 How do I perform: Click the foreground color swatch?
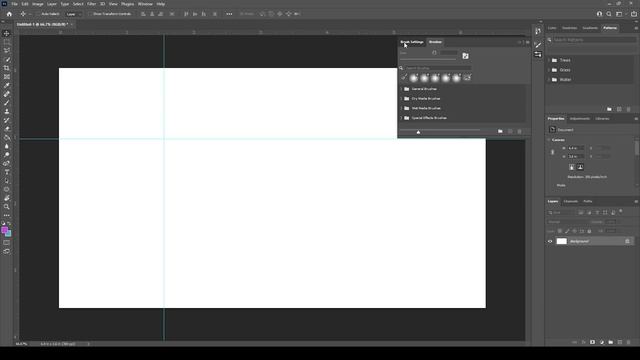pyautogui.click(x=4, y=230)
